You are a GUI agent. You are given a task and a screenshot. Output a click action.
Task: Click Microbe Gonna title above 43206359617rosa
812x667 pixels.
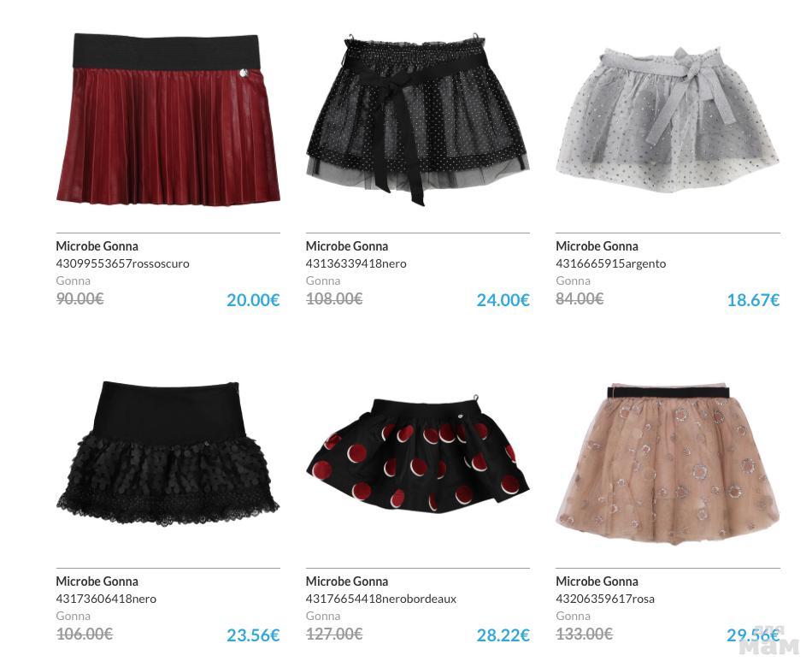(x=597, y=581)
